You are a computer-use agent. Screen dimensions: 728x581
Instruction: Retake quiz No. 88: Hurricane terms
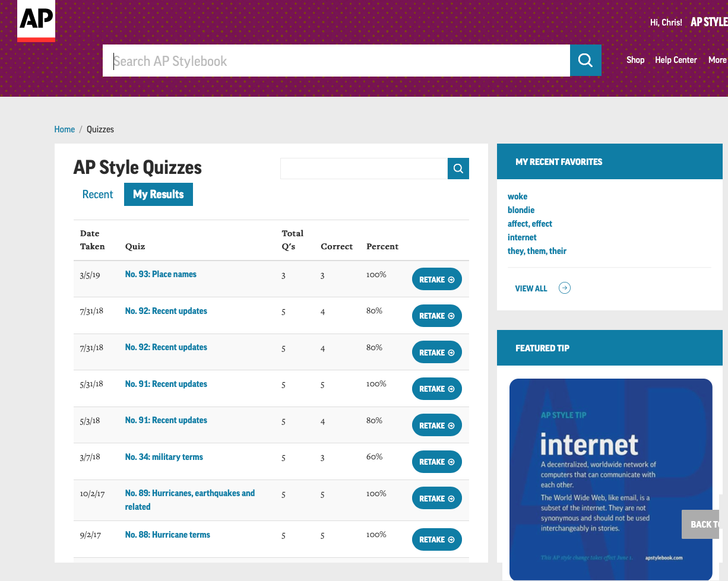pyautogui.click(x=437, y=539)
